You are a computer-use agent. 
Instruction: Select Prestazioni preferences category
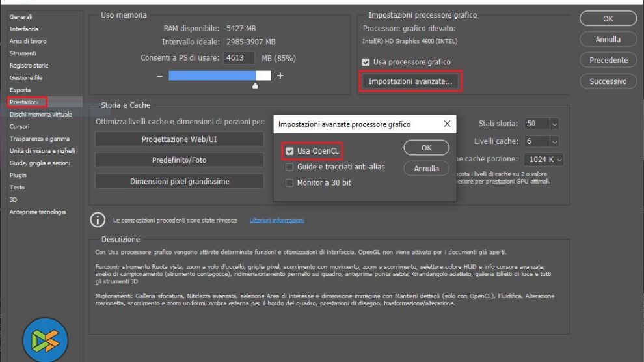coord(24,102)
